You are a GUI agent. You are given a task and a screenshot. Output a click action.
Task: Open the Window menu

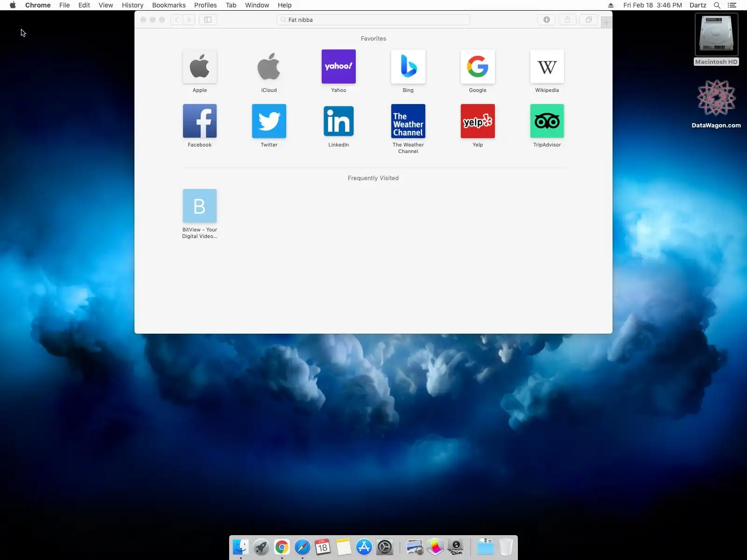pyautogui.click(x=257, y=5)
